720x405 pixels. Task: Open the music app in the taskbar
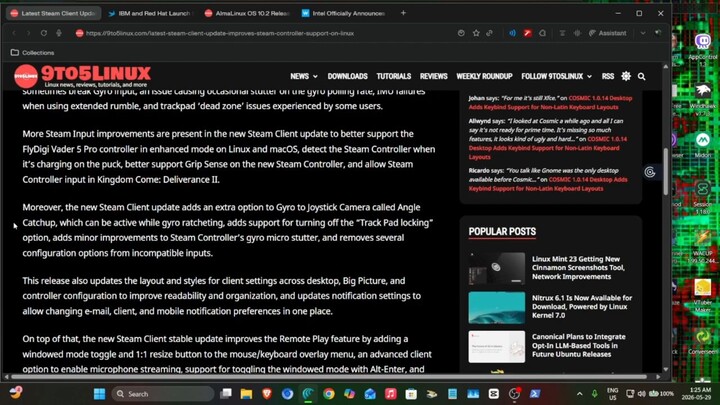[x=391, y=394]
